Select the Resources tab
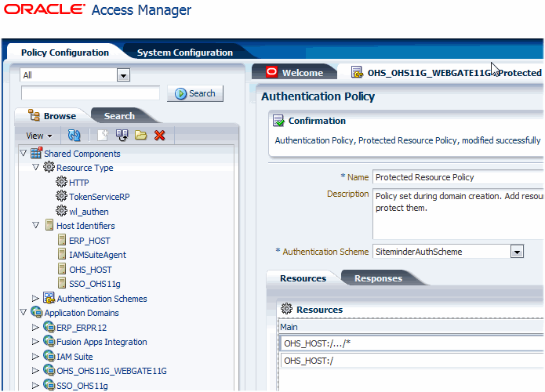 coord(303,278)
